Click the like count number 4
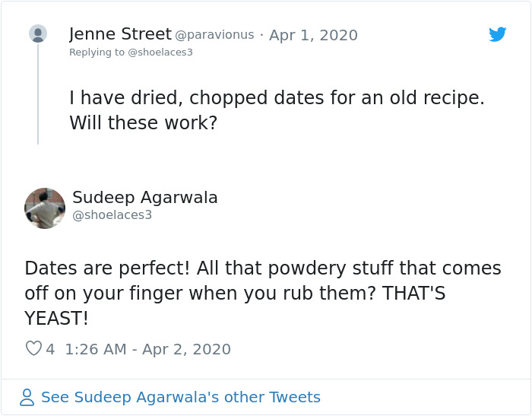This screenshot has width=532, height=416. [50, 349]
